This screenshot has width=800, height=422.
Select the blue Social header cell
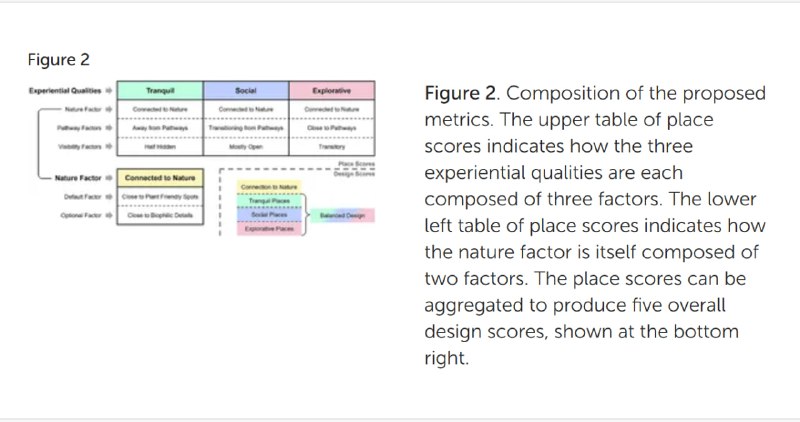(246, 90)
